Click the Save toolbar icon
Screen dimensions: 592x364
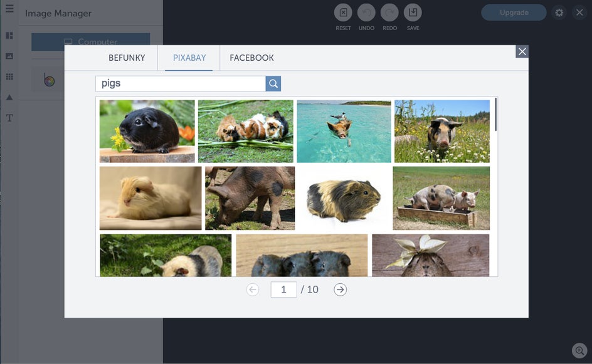coord(413,13)
